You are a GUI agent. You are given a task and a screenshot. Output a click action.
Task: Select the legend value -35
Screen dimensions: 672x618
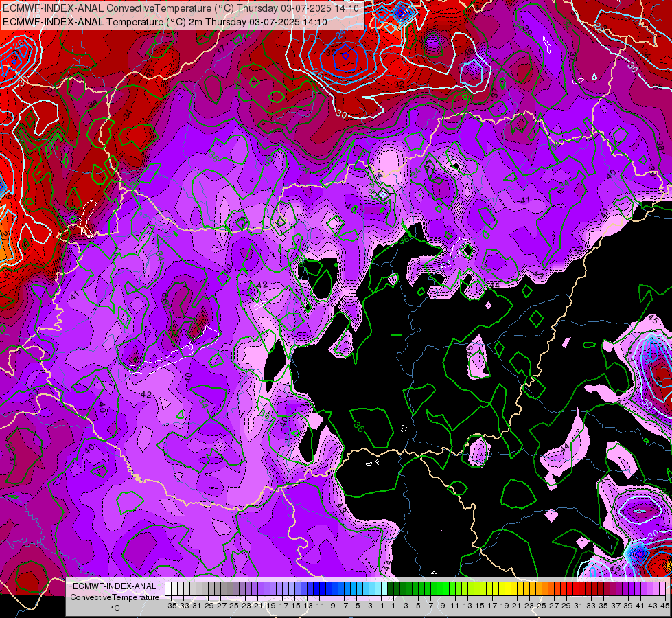point(170,606)
